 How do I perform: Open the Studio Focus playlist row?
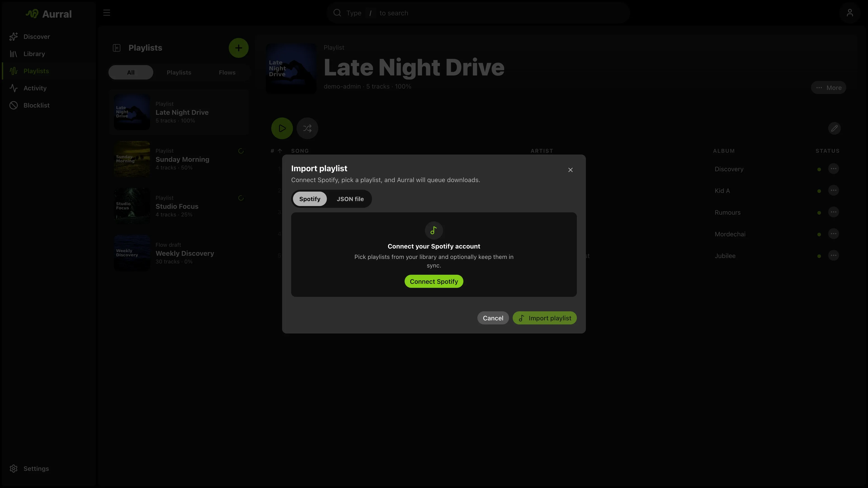tap(179, 206)
